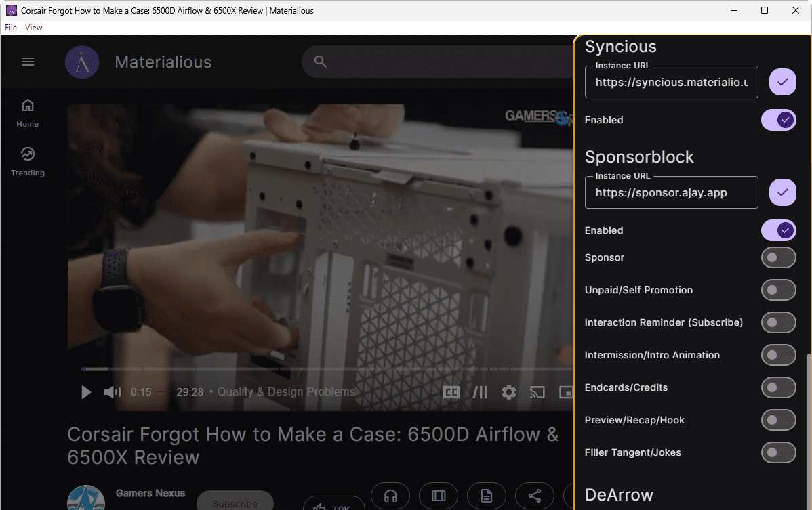Go to Home in sidebar
The height and width of the screenshot is (510, 812).
point(27,113)
